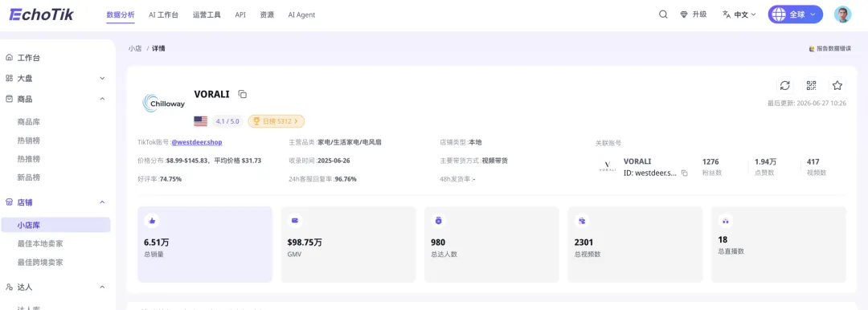Click the report data error icon
Screen dimensions: 868x310
click(812, 49)
